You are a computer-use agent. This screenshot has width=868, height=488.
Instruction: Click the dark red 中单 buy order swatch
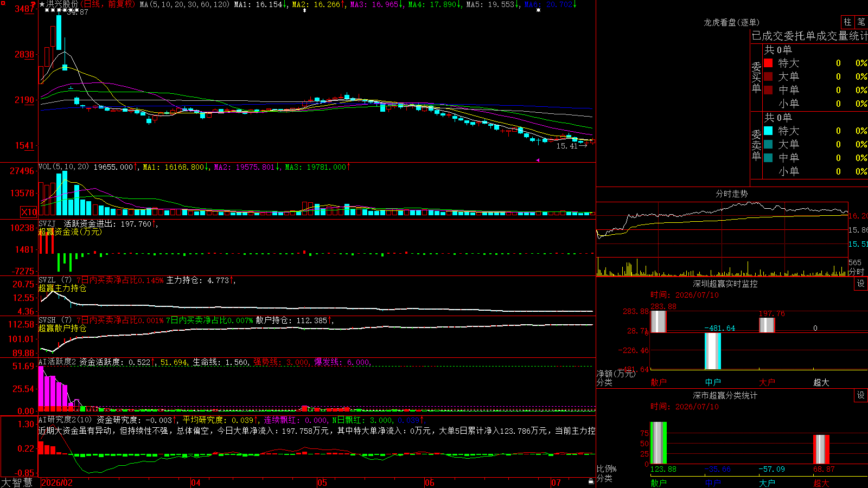coord(768,90)
